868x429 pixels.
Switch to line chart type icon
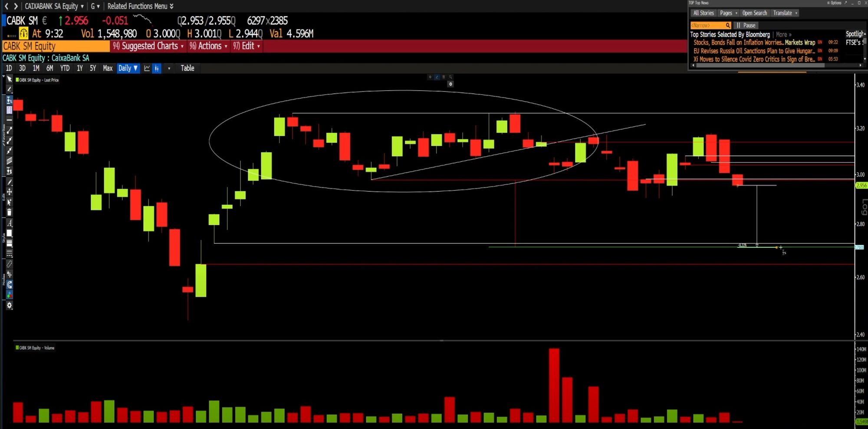coord(147,68)
